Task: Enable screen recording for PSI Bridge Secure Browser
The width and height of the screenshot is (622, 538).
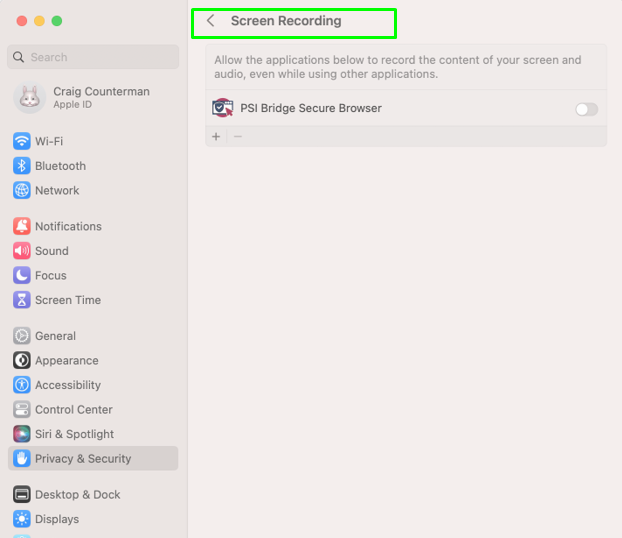Action: pyautogui.click(x=586, y=109)
